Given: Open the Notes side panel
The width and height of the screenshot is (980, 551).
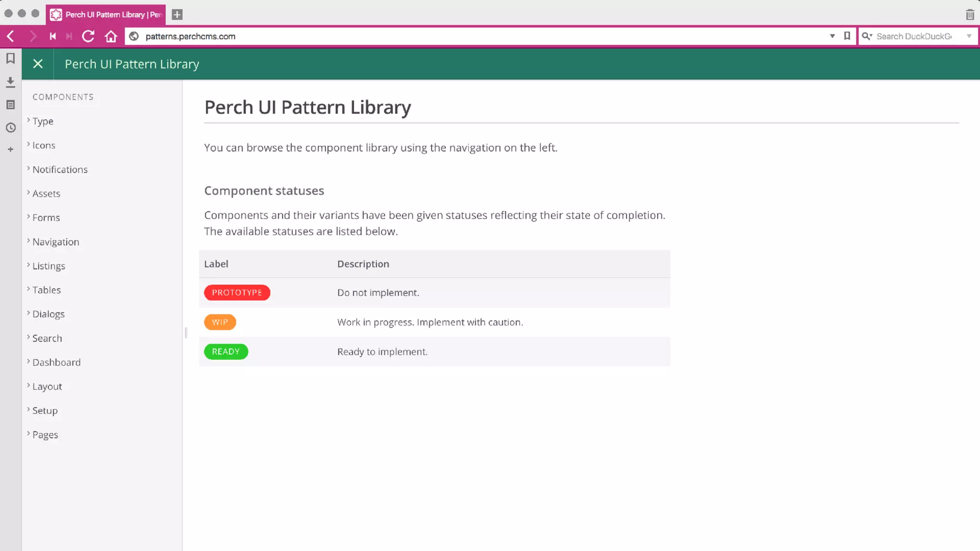Looking at the screenshot, I should (11, 105).
